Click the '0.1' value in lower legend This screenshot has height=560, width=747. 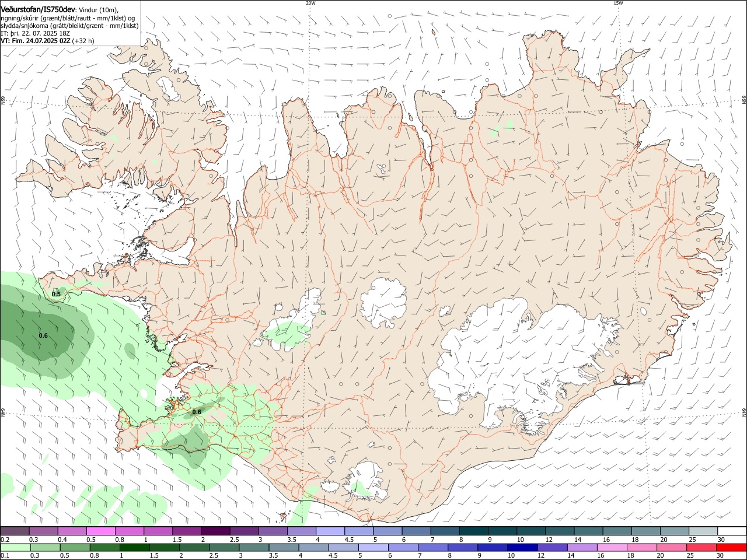tap(5, 556)
